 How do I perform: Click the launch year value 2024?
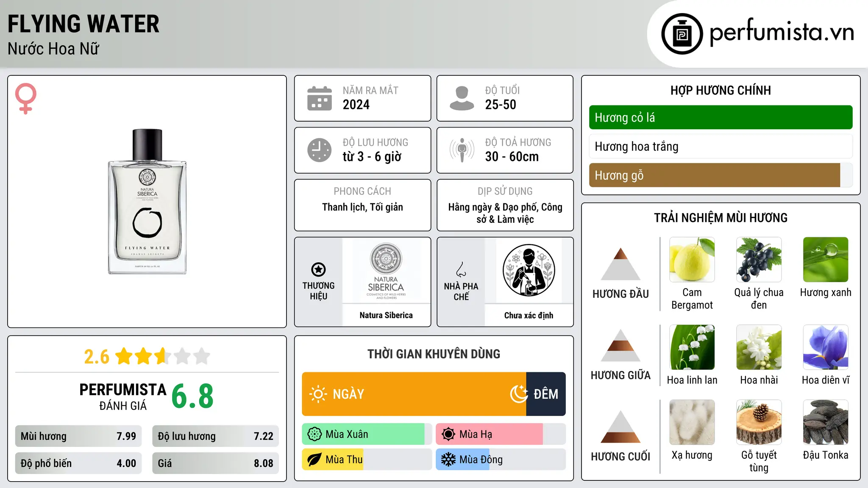tap(356, 105)
